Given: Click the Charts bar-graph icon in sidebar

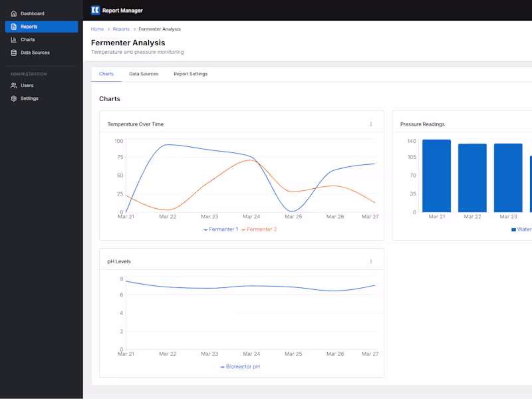Looking at the screenshot, I should (13, 40).
